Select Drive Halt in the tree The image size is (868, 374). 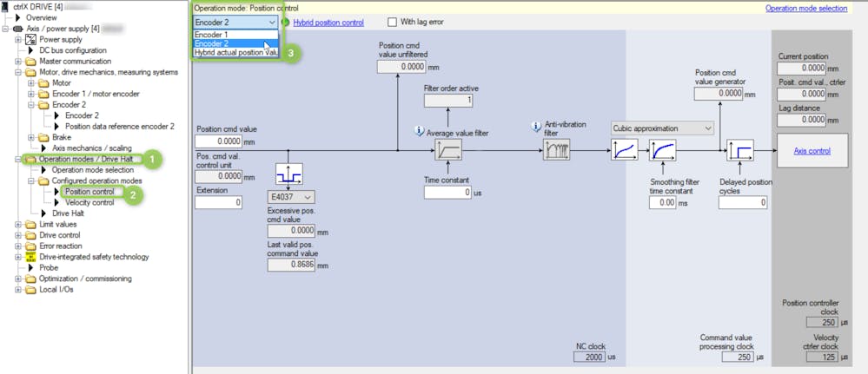[x=68, y=213]
